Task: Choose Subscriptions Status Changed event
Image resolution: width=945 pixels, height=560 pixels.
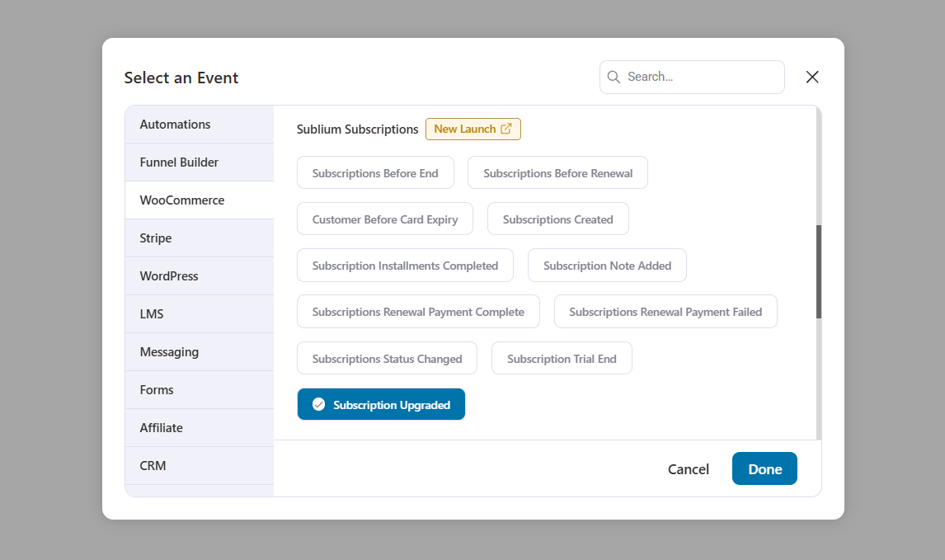Action: point(387,359)
